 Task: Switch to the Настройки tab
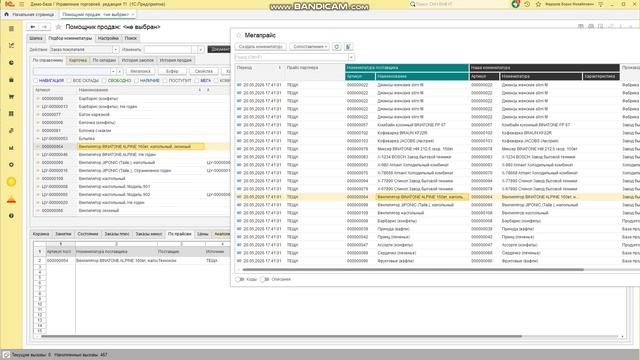point(108,38)
